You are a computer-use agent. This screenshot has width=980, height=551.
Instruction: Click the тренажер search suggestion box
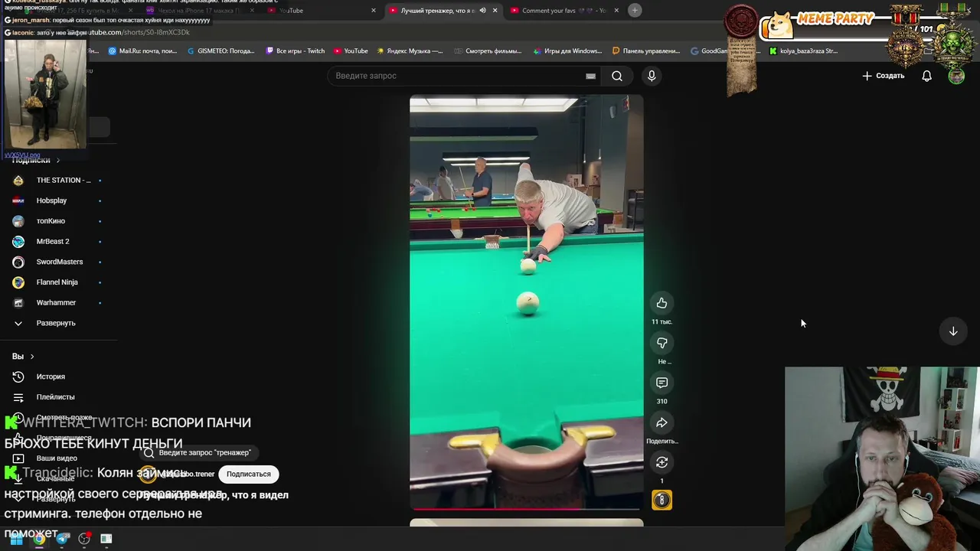199,452
